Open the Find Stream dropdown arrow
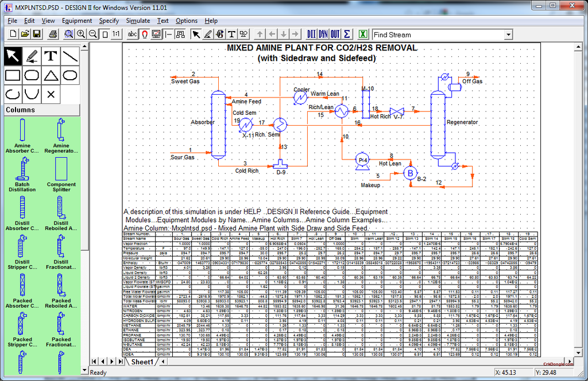 tap(508, 35)
